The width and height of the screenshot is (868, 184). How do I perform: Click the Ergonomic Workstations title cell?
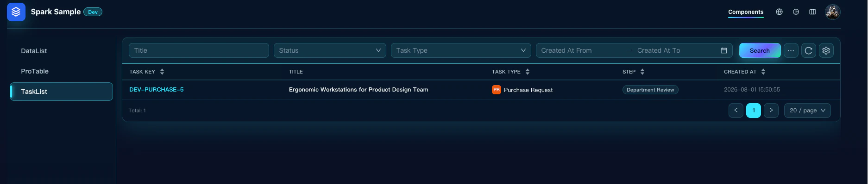click(359, 90)
